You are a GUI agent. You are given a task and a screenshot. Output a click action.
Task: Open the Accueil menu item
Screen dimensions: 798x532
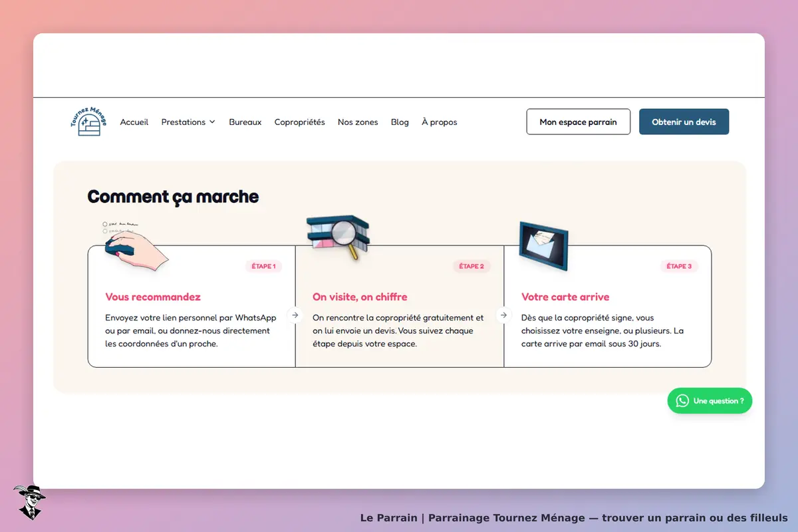point(134,122)
